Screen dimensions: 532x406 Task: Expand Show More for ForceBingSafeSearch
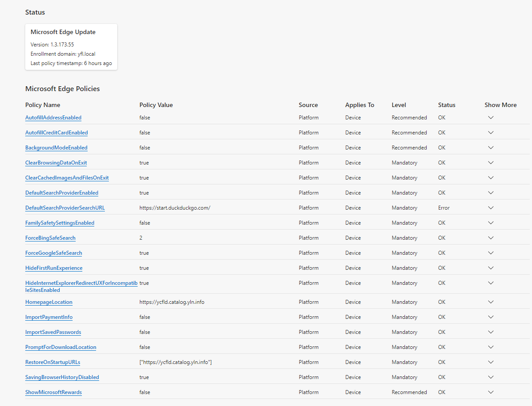tap(490, 238)
